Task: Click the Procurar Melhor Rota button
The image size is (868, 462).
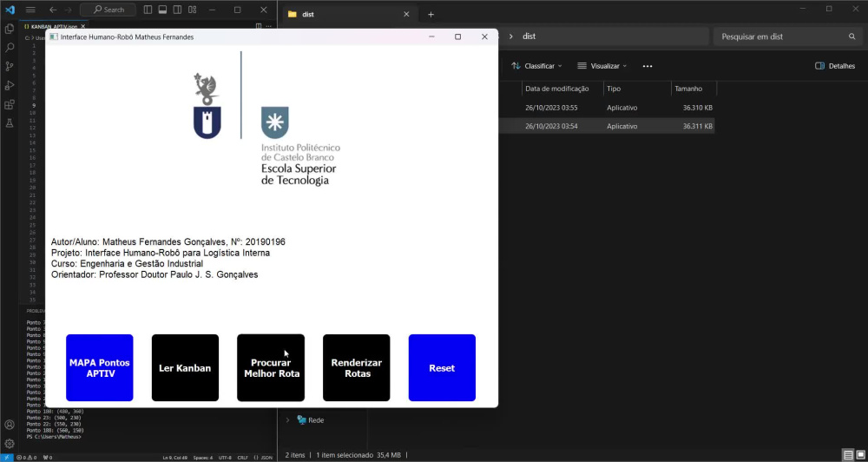Action: point(271,368)
